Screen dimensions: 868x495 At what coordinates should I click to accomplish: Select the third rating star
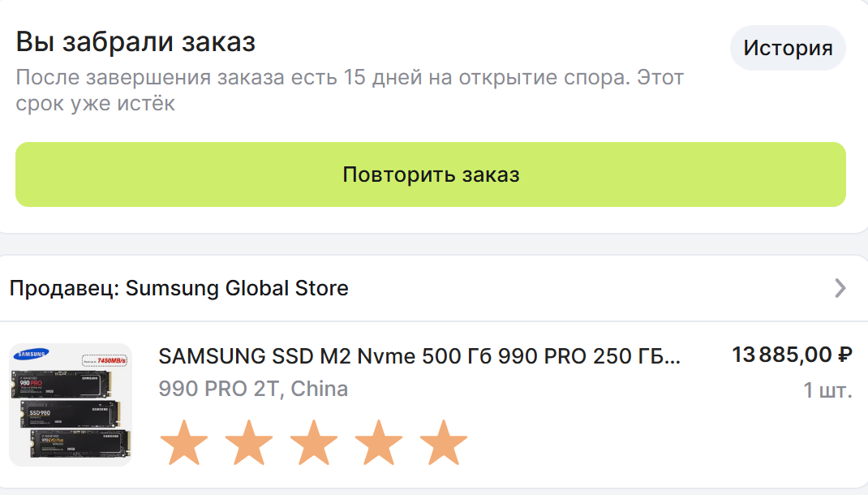click(314, 442)
